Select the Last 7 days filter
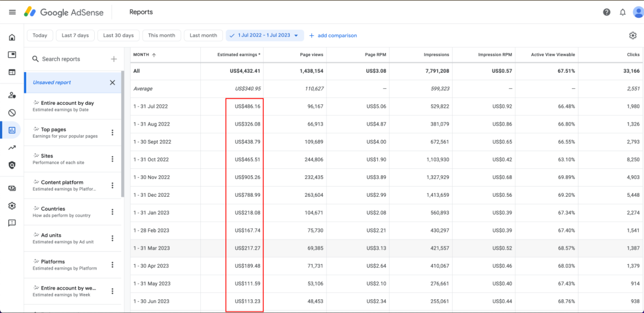The image size is (644, 313). 75,36
